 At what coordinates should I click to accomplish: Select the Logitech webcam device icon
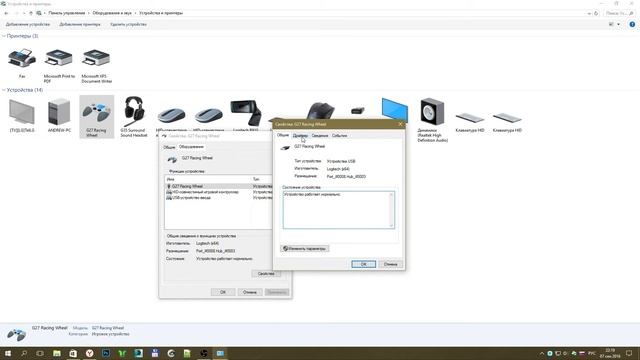(246, 112)
